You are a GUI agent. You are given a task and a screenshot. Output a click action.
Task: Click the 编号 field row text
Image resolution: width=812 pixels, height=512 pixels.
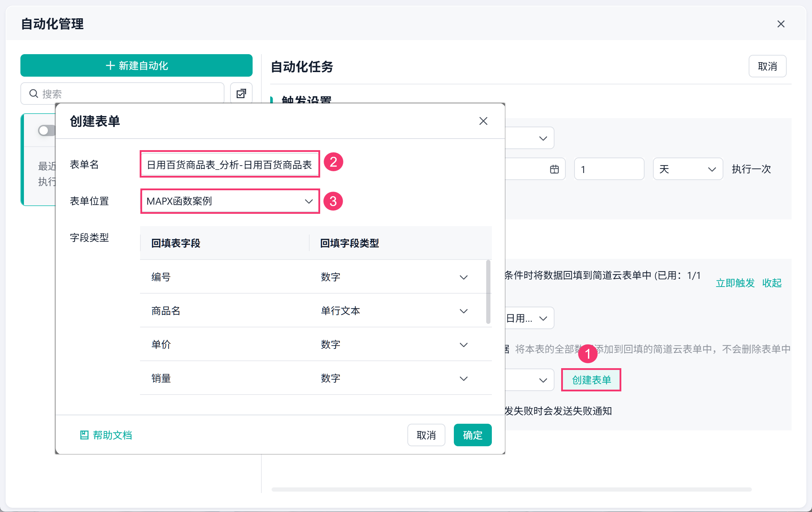tap(161, 277)
